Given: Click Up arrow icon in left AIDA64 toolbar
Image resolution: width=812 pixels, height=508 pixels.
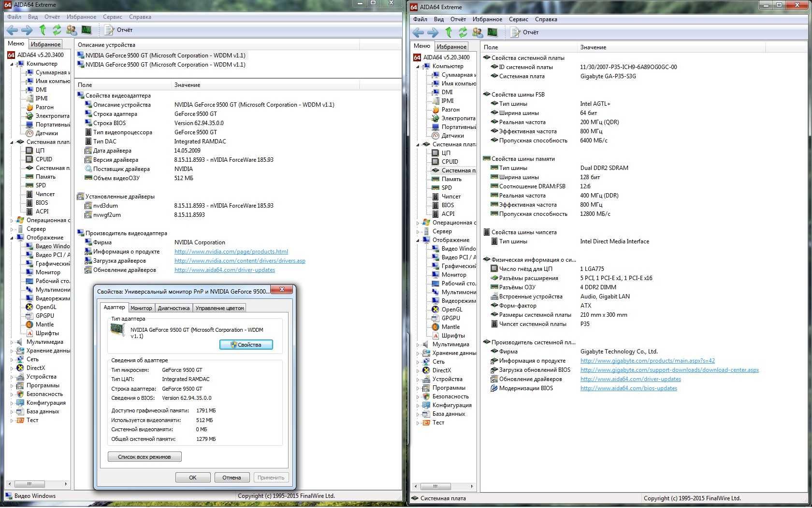Looking at the screenshot, I should pyautogui.click(x=43, y=30).
